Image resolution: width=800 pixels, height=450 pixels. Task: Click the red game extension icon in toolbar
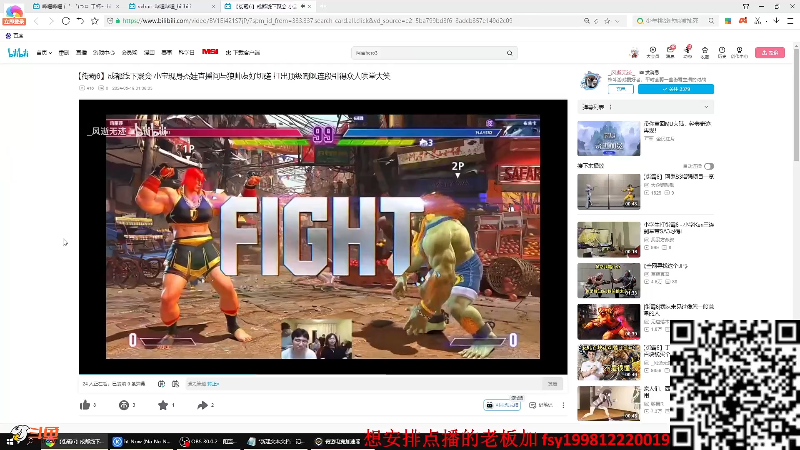(x=743, y=21)
